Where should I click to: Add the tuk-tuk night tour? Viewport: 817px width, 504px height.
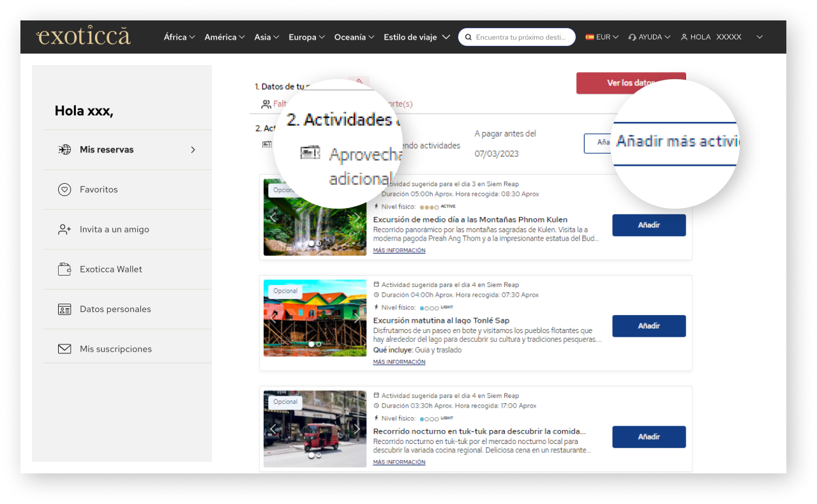pos(649,437)
